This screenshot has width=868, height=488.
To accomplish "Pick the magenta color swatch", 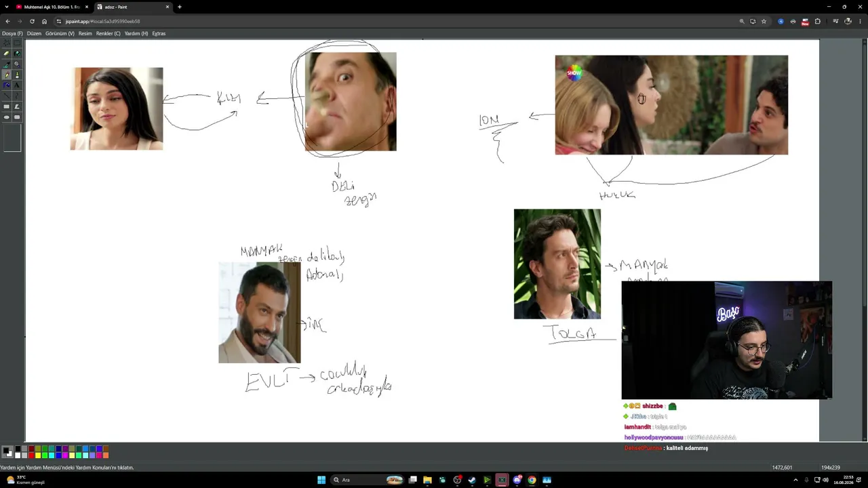I will pos(65,455).
